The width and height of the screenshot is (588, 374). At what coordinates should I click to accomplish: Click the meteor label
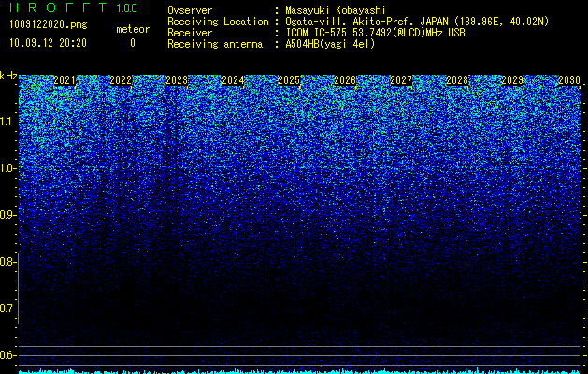click(133, 29)
